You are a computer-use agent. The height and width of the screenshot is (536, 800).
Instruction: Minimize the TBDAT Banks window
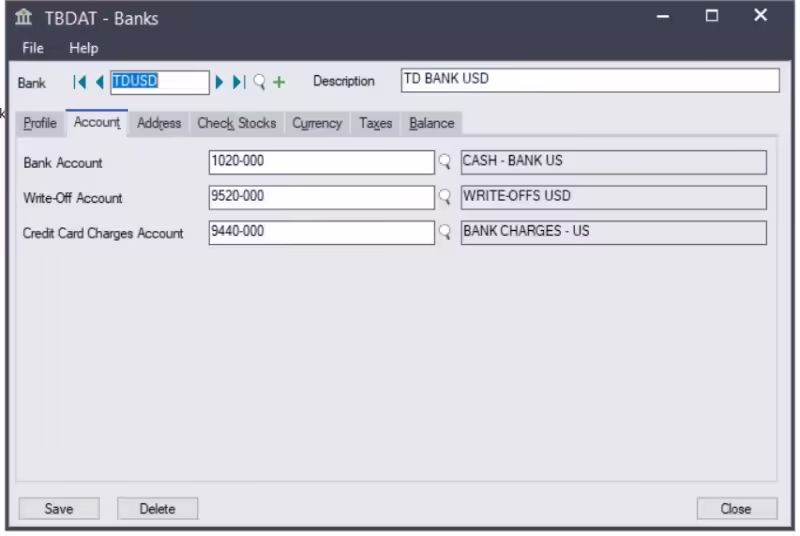pyautogui.click(x=663, y=16)
